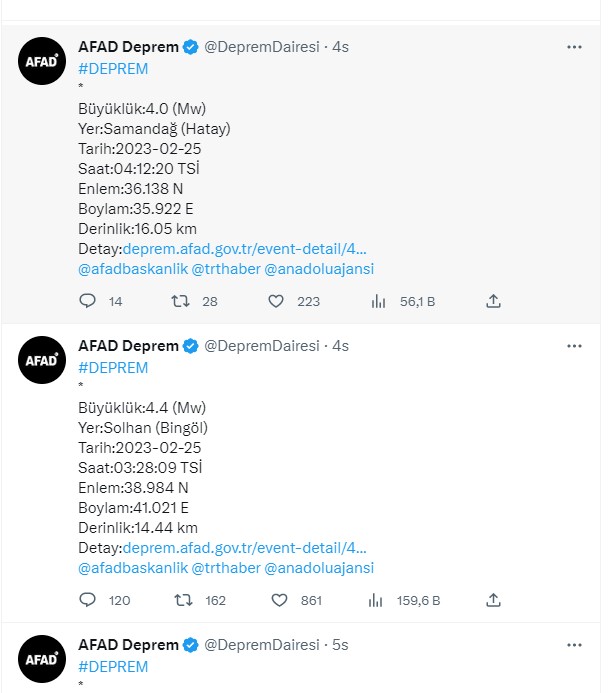Reply to the Samandağ (Hatay) earthquake tweet

click(87, 301)
